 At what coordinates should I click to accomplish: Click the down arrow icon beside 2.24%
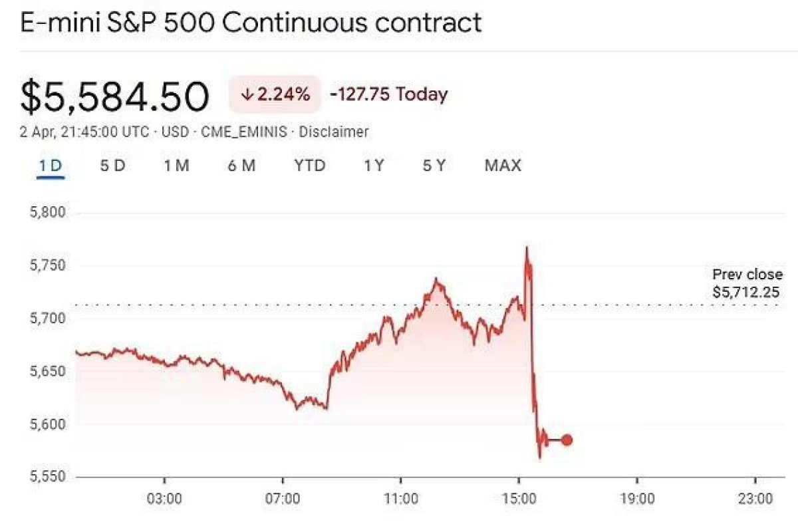click(247, 94)
